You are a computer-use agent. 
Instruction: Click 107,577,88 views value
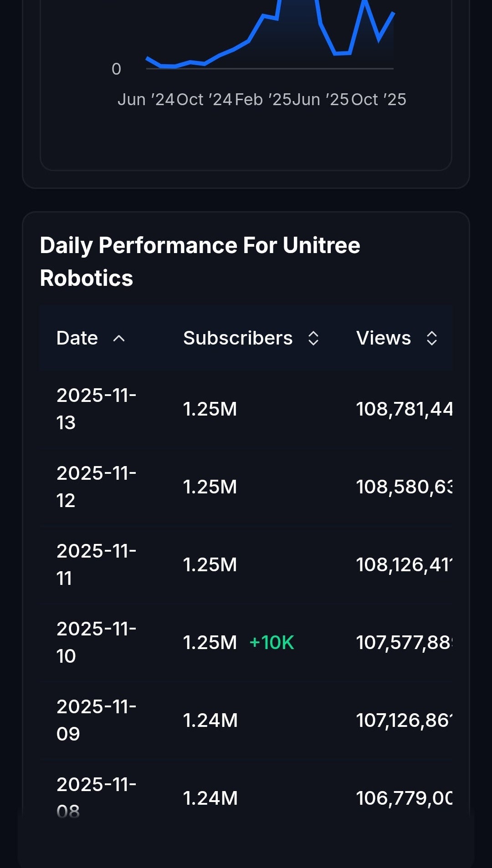[404, 642]
